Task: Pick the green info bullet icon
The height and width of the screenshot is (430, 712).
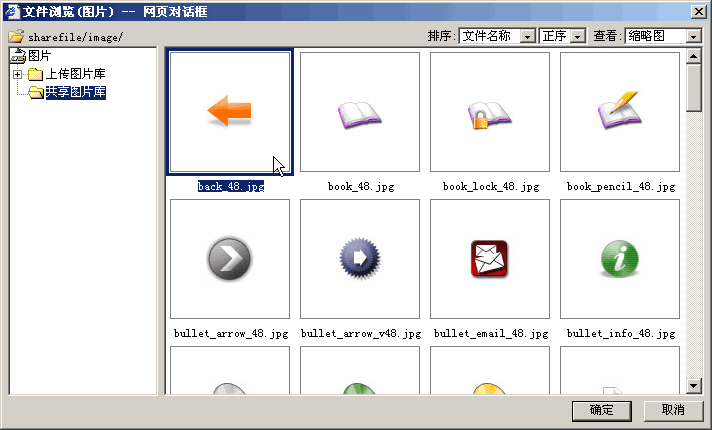Action: [619, 259]
